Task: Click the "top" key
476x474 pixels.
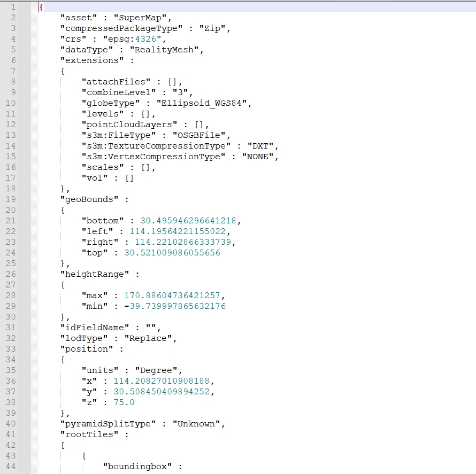Action: coord(95,252)
